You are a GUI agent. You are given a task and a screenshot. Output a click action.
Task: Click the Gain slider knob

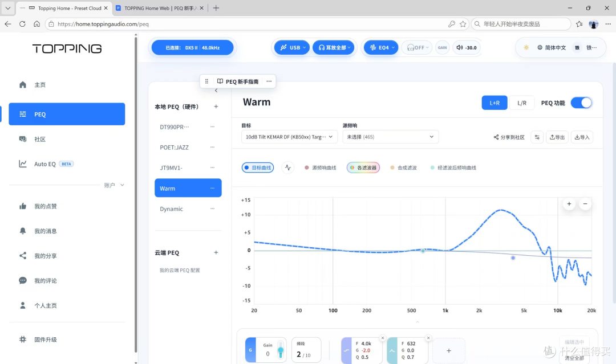click(x=281, y=350)
